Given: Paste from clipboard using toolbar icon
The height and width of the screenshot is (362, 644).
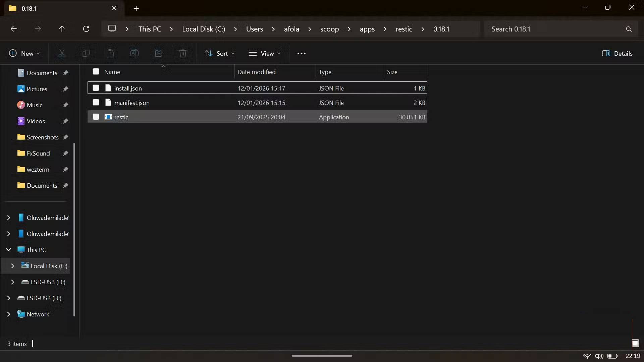Looking at the screenshot, I should 110,53.
